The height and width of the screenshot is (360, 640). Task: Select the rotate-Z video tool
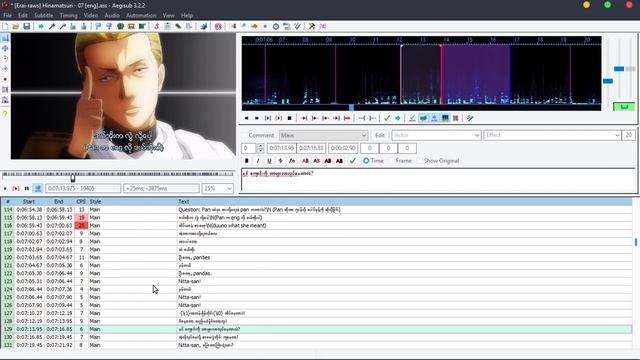coord(5,58)
